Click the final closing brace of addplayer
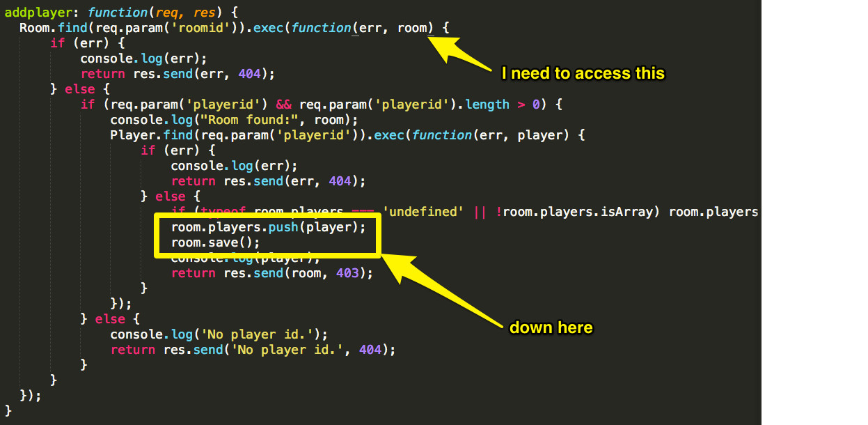Viewport: 868px width, 425px height. pyautogui.click(x=8, y=411)
